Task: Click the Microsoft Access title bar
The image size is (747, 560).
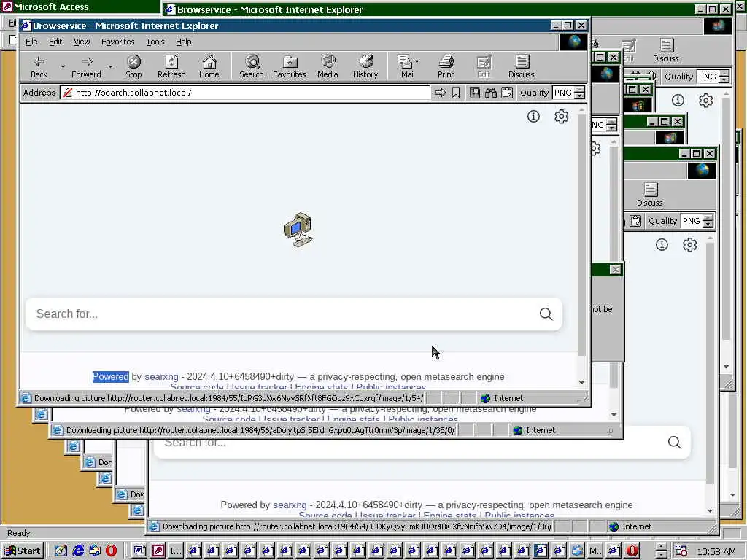Action: (81, 7)
